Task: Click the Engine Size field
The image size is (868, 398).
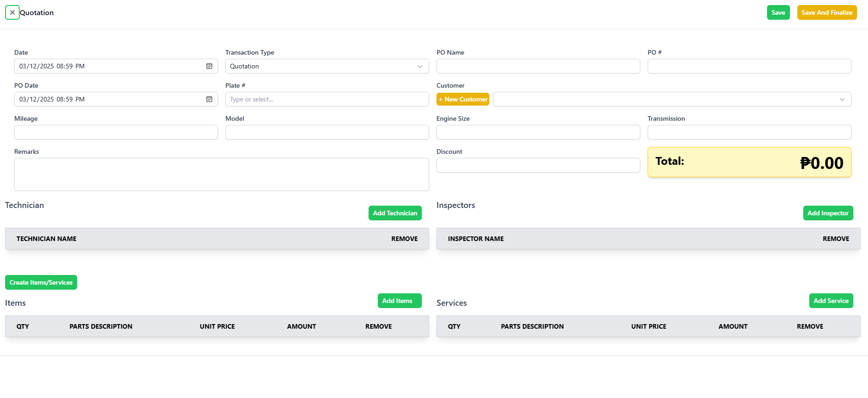Action: tap(538, 132)
